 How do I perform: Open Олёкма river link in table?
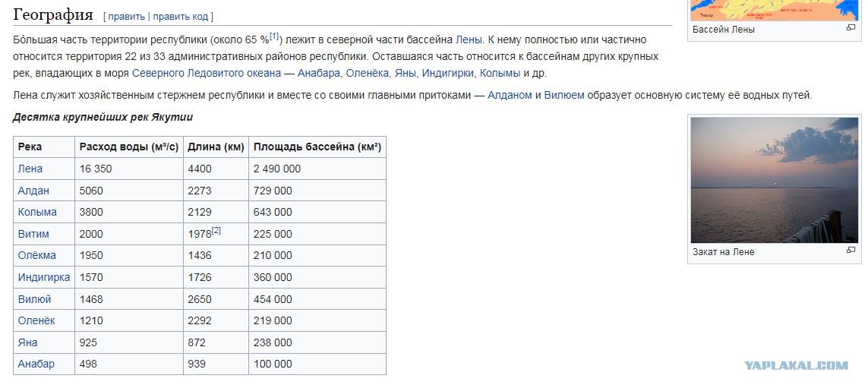(x=36, y=256)
